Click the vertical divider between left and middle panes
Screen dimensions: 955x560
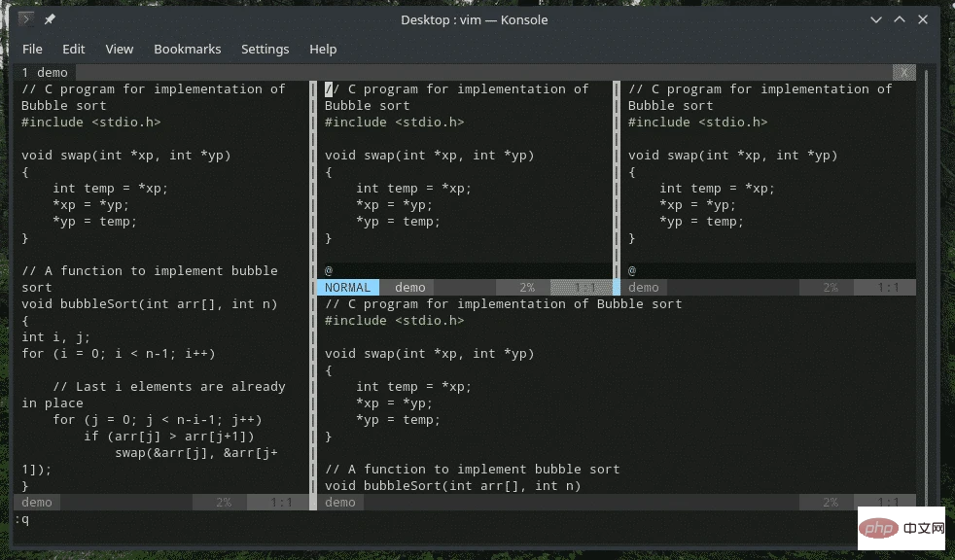pyautogui.click(x=312, y=292)
